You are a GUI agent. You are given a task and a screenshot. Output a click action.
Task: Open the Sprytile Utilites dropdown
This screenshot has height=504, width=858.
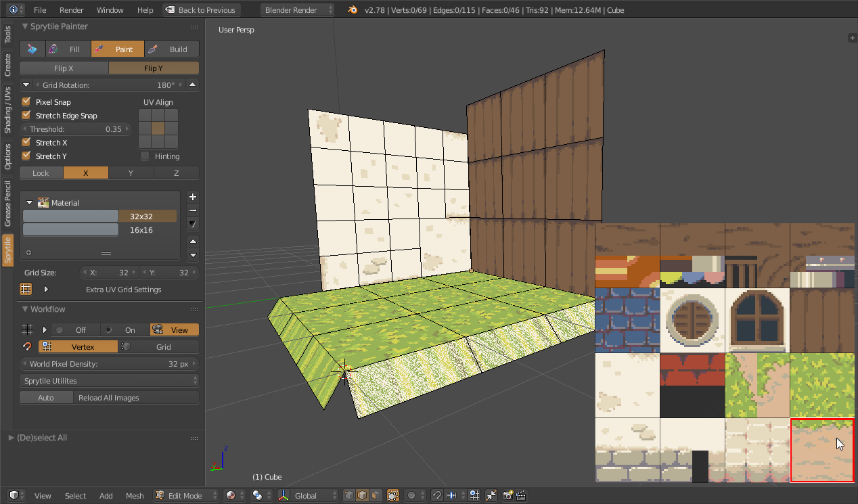110,380
